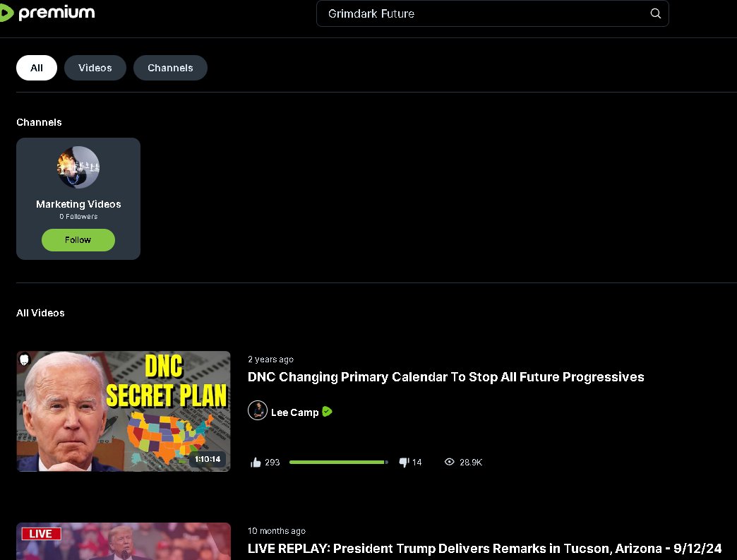The width and height of the screenshot is (737, 560).
Task: Click Lee Camp's round avatar
Action: (258, 410)
